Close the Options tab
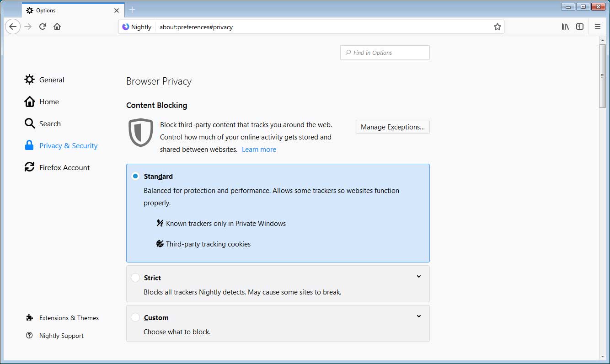This screenshot has width=610, height=364. 117,11
